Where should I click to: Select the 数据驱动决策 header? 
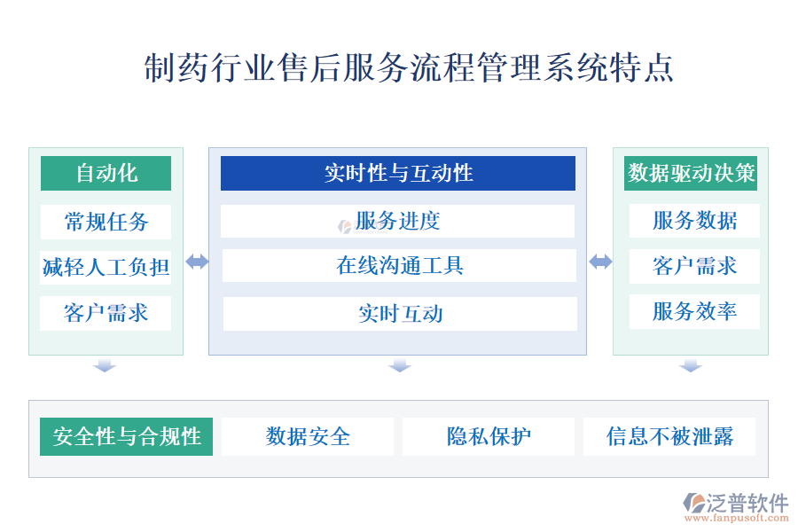tap(692, 174)
